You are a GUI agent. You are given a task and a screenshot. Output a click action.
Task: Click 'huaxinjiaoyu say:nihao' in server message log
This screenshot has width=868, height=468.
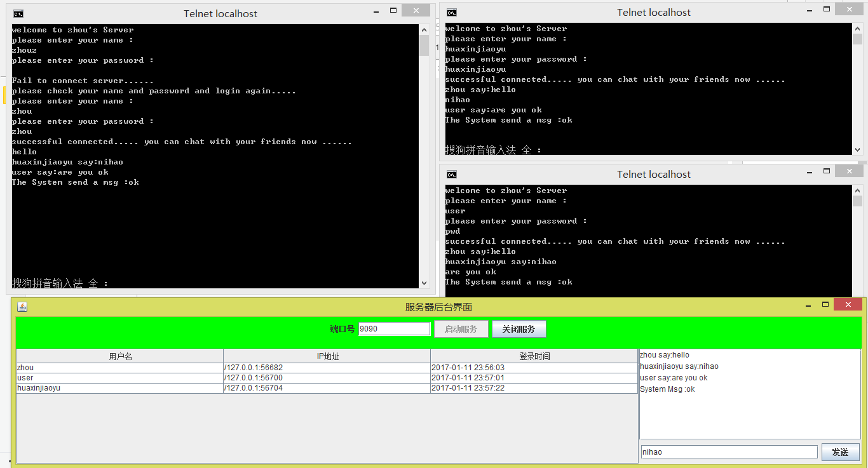(679, 366)
